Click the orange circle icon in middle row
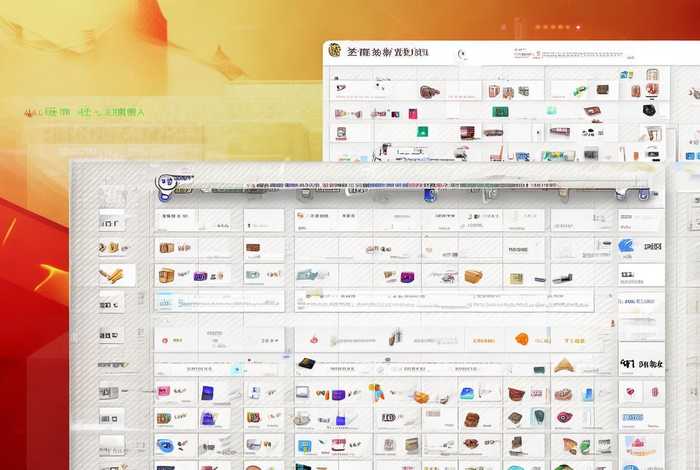This screenshot has height=470, width=700. pyautogui.click(x=521, y=339)
